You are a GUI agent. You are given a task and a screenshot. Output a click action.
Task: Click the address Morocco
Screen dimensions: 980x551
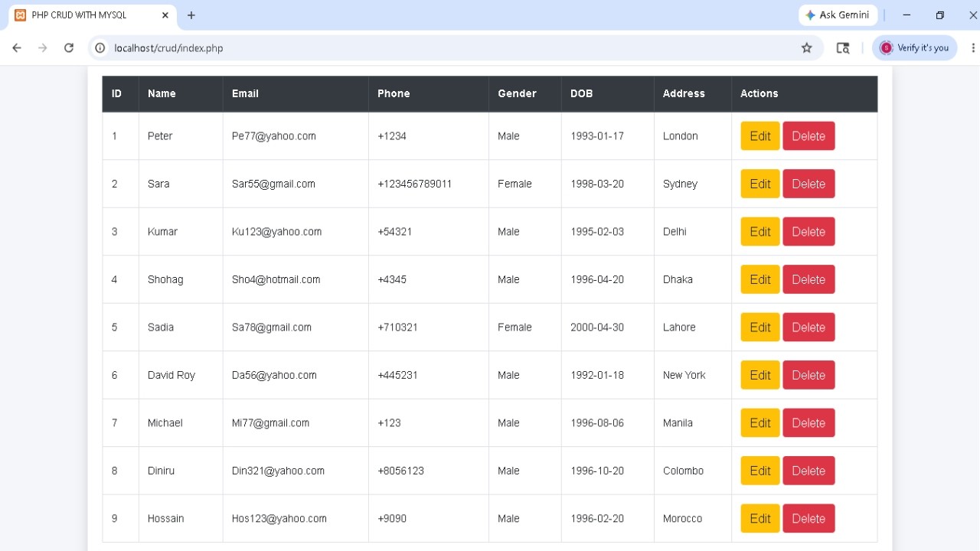pos(682,519)
